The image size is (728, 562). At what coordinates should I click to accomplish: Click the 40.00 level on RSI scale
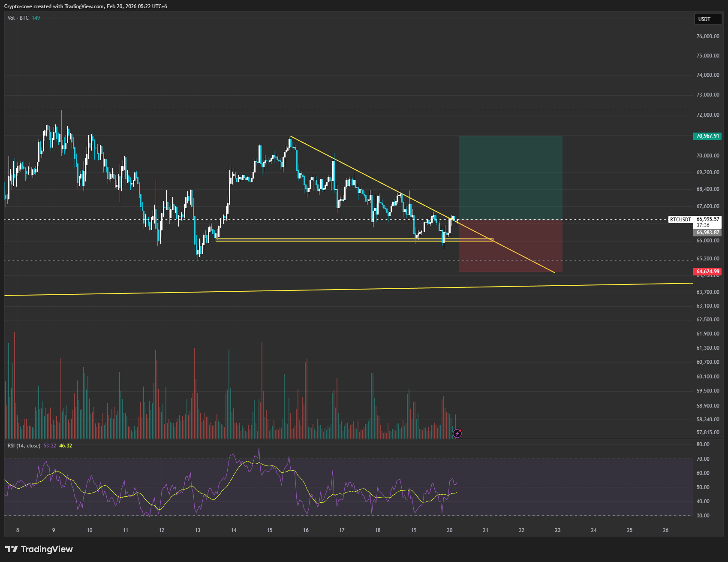coord(703,502)
